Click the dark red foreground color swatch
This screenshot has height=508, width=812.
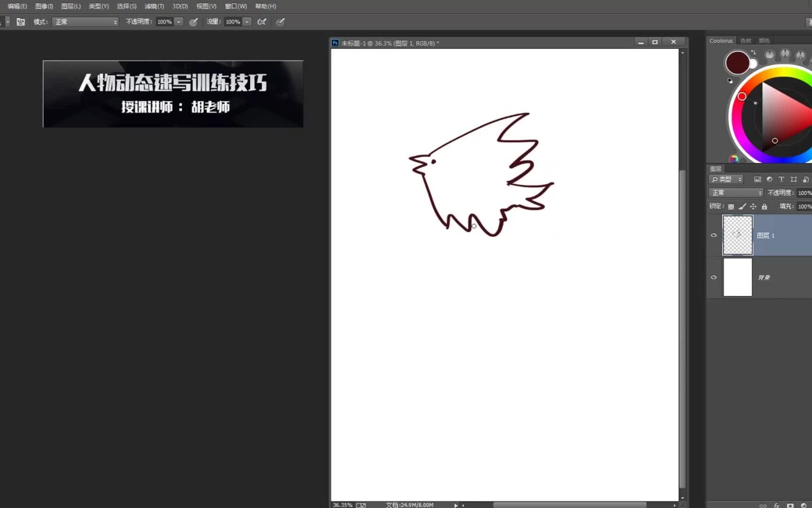coord(737,63)
